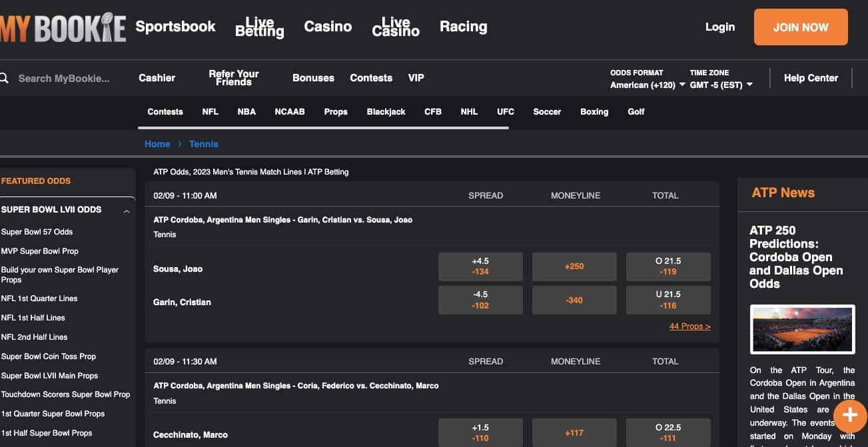This screenshot has height=447, width=868.
Task: Select the Props tab
Action: tap(336, 112)
